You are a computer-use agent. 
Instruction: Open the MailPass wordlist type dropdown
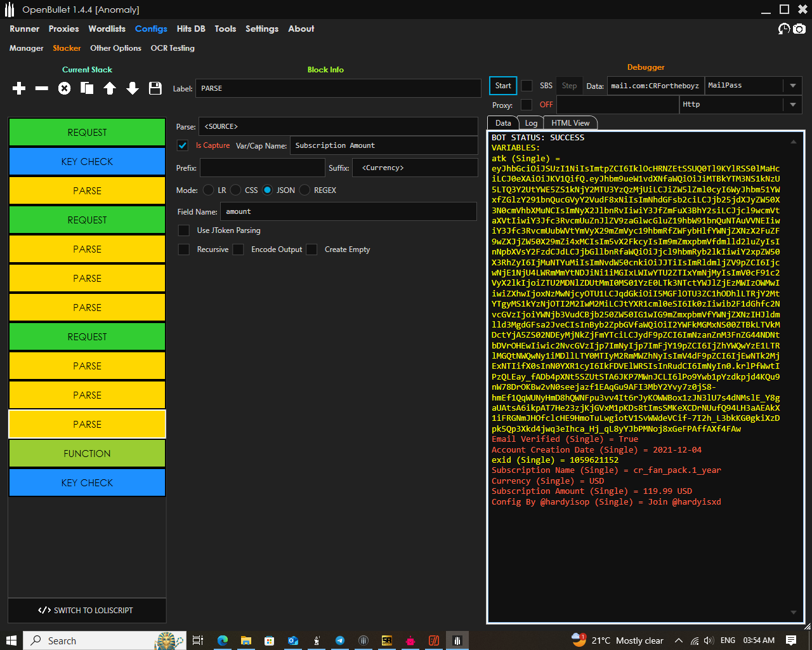(793, 86)
